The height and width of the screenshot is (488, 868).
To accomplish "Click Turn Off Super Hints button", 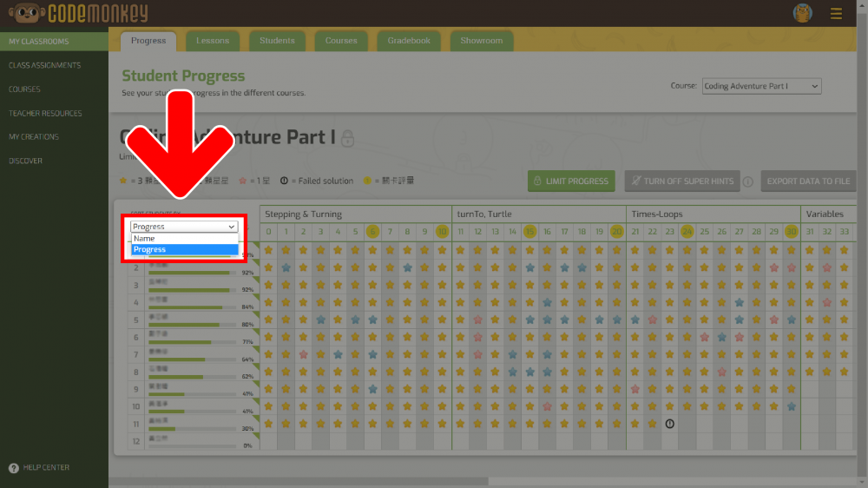I will point(682,181).
